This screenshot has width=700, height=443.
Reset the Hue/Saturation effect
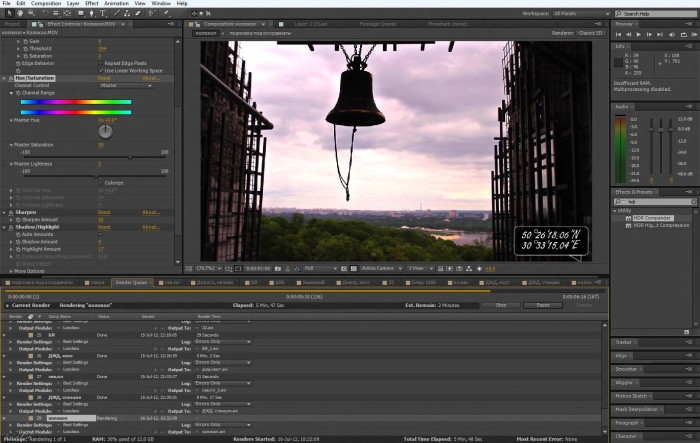coord(104,78)
